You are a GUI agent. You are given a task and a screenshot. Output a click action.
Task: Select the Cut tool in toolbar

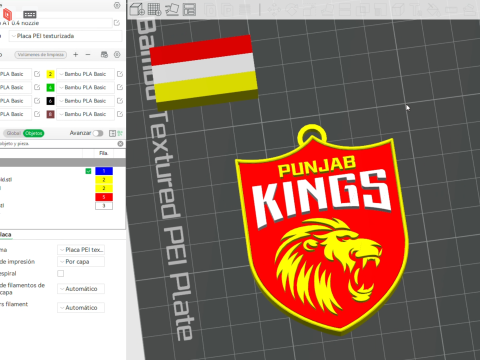345,10
